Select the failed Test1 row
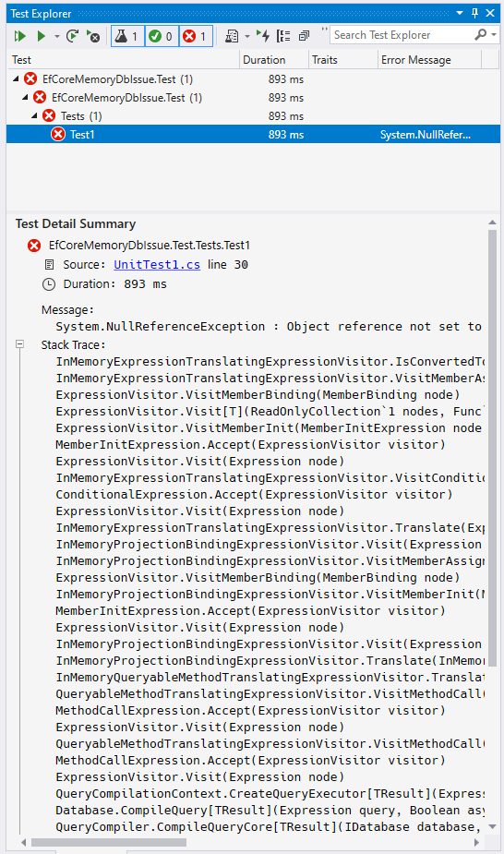Viewport: 504px width, 854px height. click(x=253, y=135)
